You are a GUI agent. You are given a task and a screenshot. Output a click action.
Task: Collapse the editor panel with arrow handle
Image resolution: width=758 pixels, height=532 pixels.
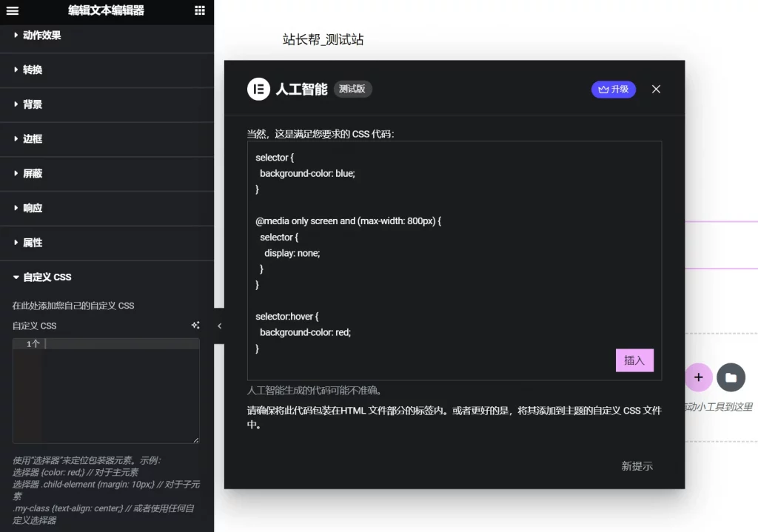(x=219, y=326)
